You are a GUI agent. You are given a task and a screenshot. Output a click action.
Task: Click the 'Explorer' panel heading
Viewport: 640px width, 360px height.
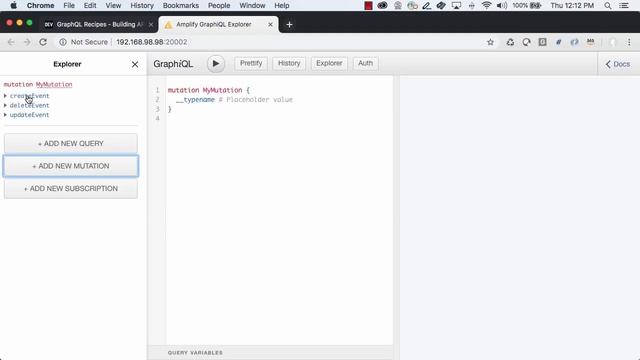tap(67, 64)
